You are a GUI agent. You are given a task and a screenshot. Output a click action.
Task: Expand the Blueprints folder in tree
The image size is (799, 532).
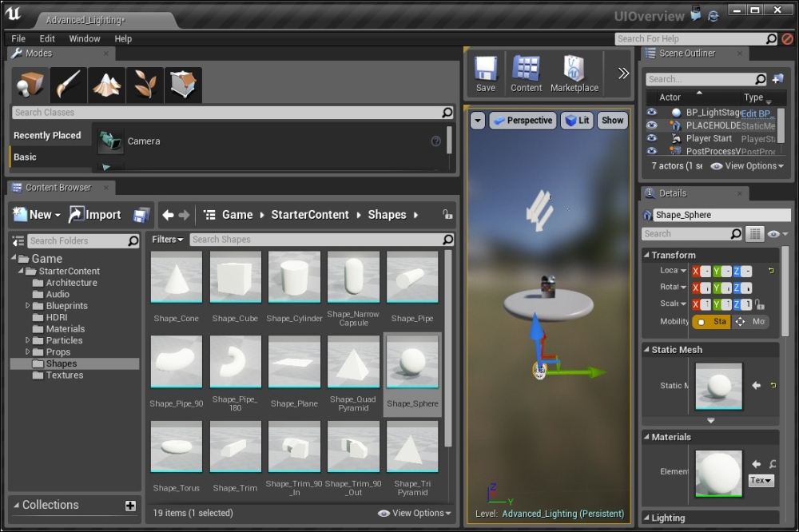pos(28,306)
